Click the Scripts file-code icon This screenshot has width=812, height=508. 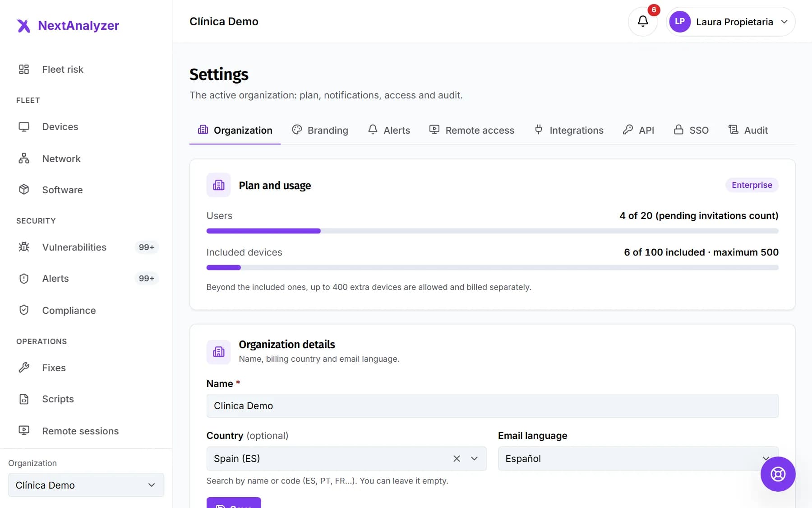point(24,399)
